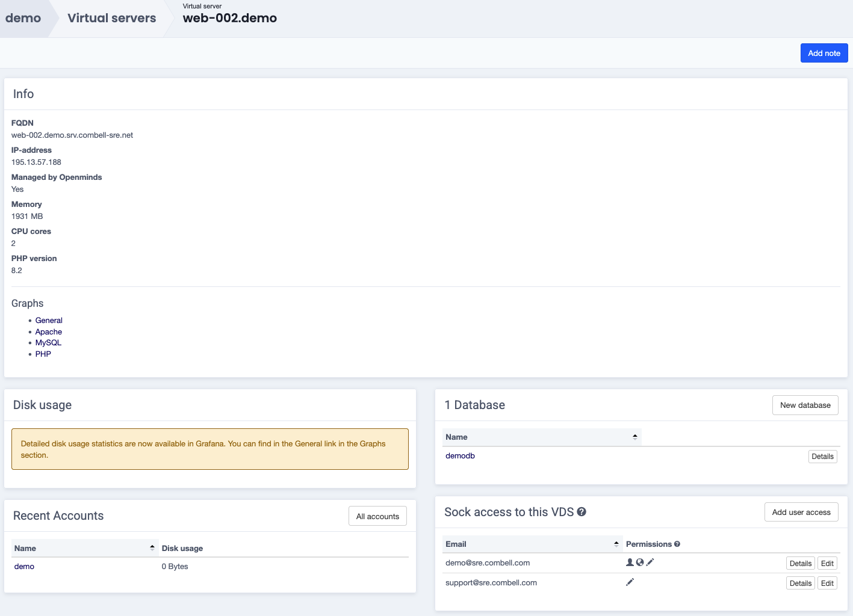Click Add user access button

(801, 513)
